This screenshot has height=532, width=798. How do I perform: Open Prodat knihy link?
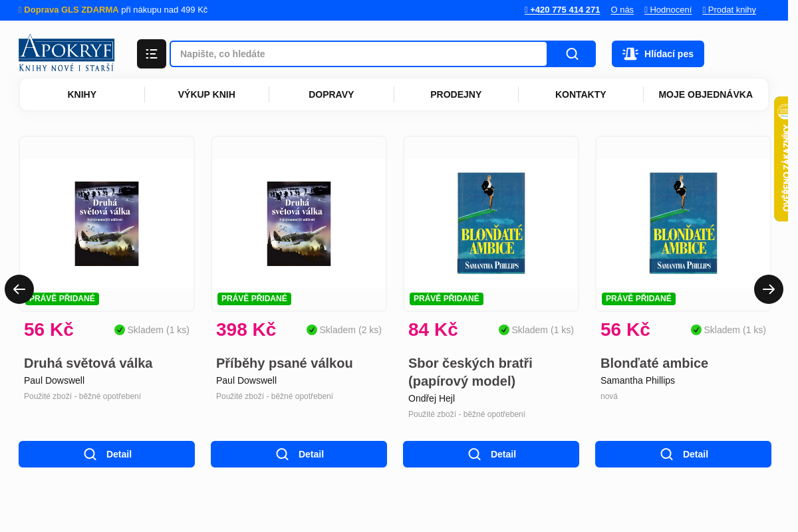[x=729, y=10]
